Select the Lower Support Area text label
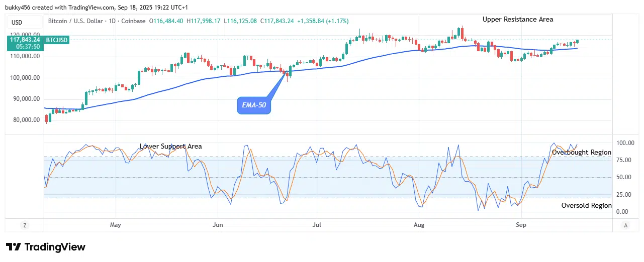The image size is (644, 262). (x=170, y=147)
